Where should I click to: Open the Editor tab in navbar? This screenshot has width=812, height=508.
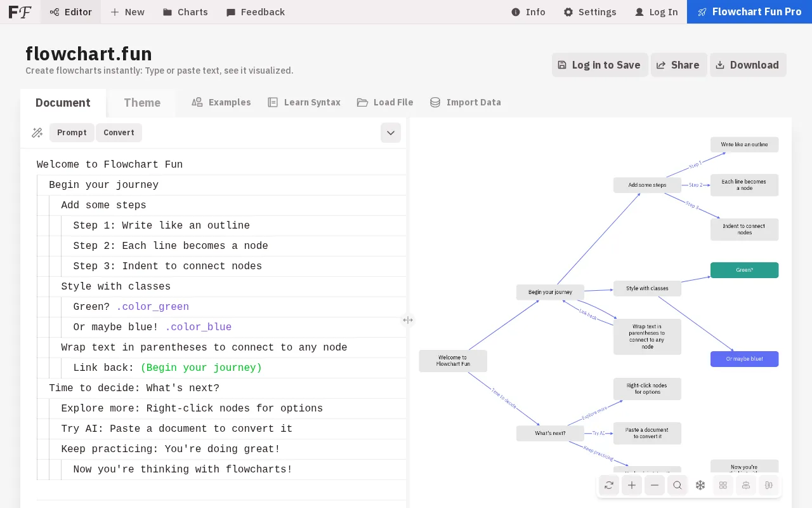[x=70, y=12]
